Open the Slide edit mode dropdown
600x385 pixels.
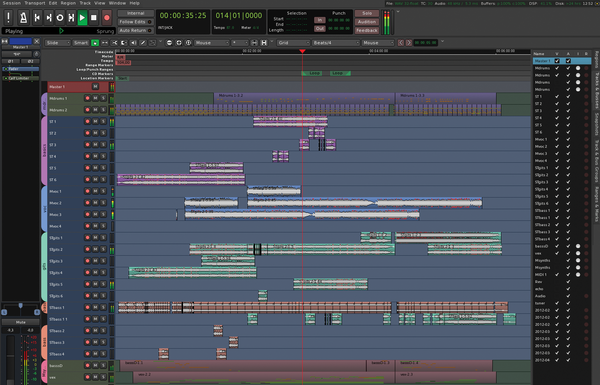(x=58, y=43)
